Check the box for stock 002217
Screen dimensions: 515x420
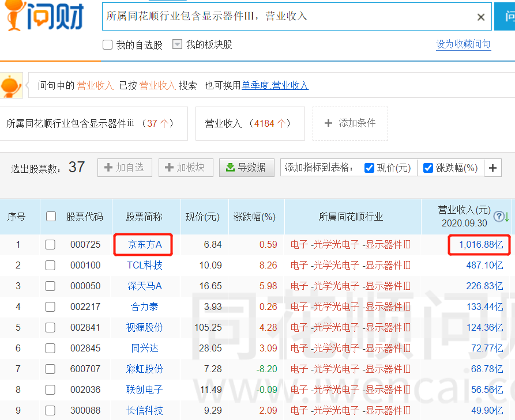click(x=50, y=307)
